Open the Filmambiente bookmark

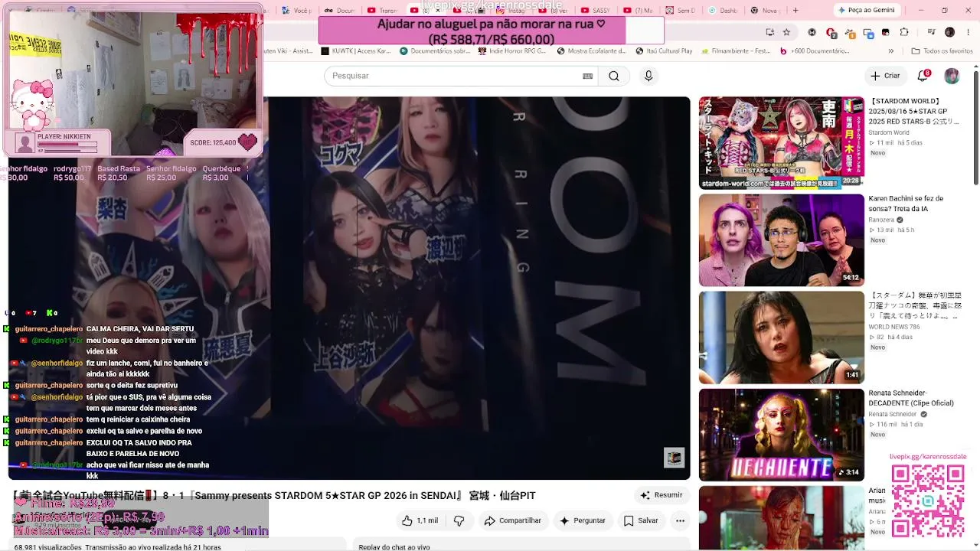click(x=735, y=51)
